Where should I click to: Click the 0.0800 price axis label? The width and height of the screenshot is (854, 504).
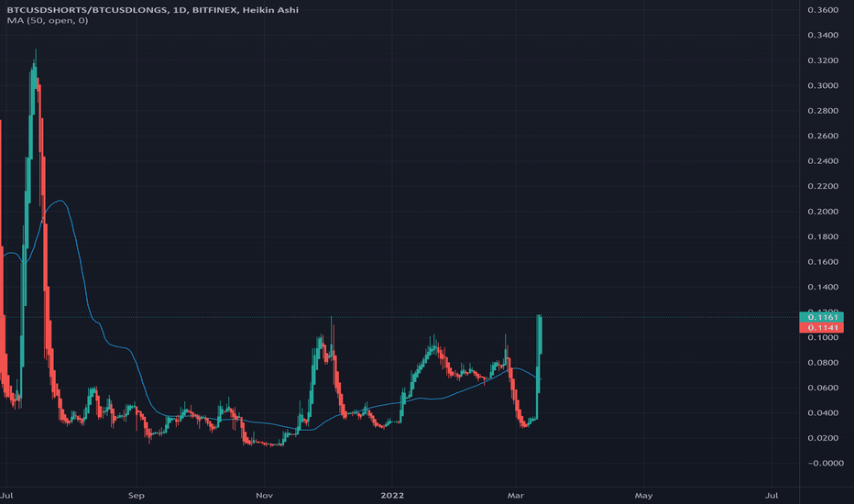823,362
